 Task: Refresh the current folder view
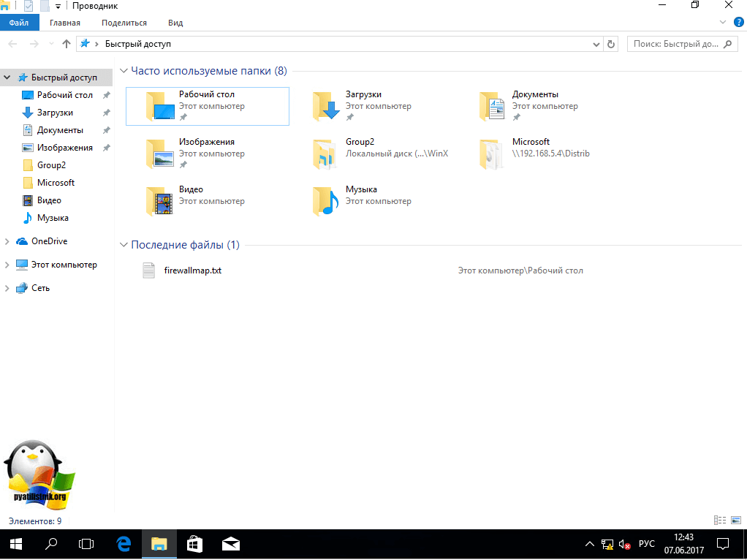611,45
